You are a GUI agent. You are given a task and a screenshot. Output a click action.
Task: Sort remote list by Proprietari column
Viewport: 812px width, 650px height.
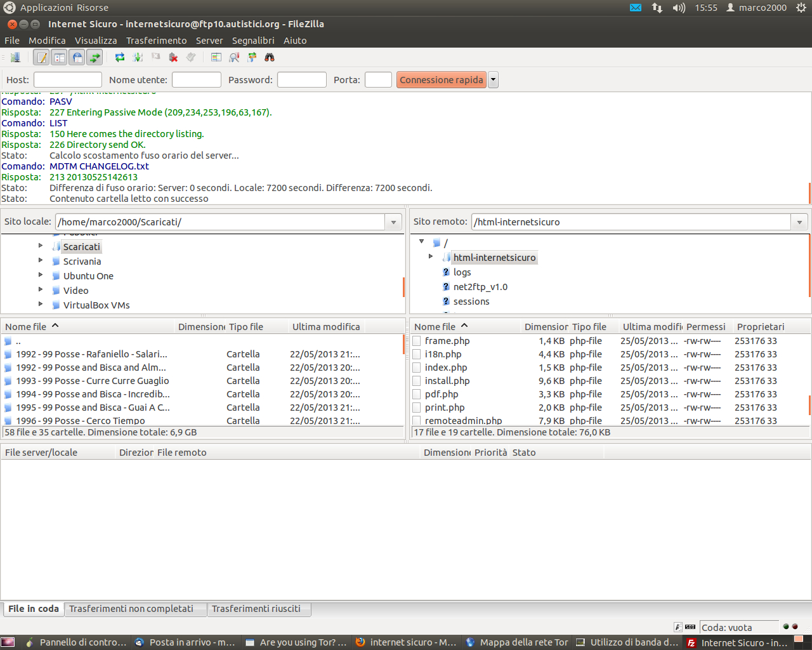[760, 327]
